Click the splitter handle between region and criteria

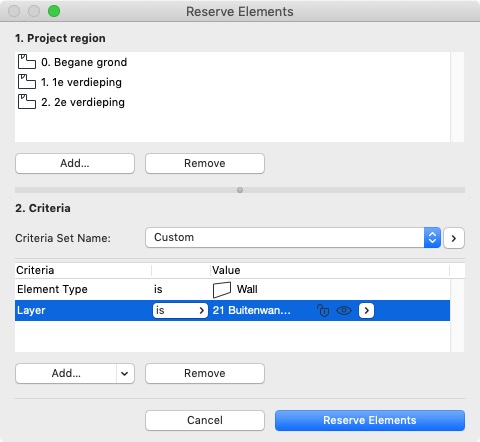[x=240, y=190]
